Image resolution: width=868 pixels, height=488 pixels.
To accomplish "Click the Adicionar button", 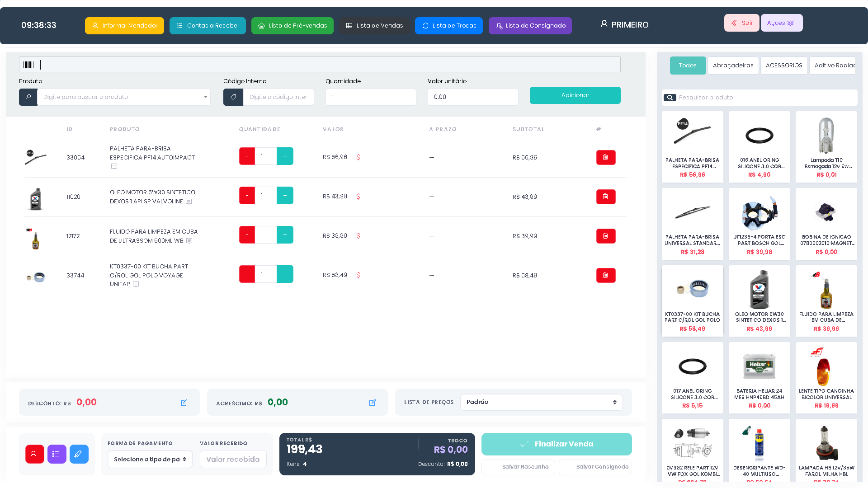I will (575, 95).
